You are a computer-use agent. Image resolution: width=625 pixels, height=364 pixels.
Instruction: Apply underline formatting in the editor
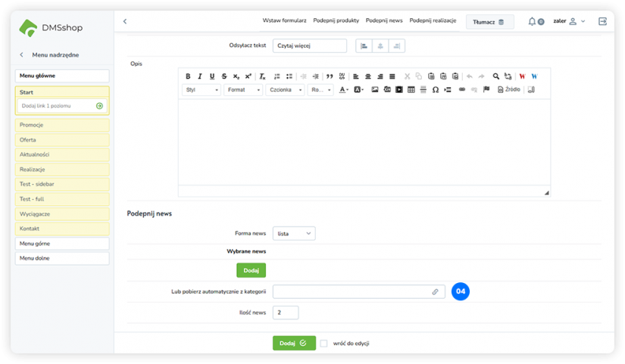tap(212, 76)
